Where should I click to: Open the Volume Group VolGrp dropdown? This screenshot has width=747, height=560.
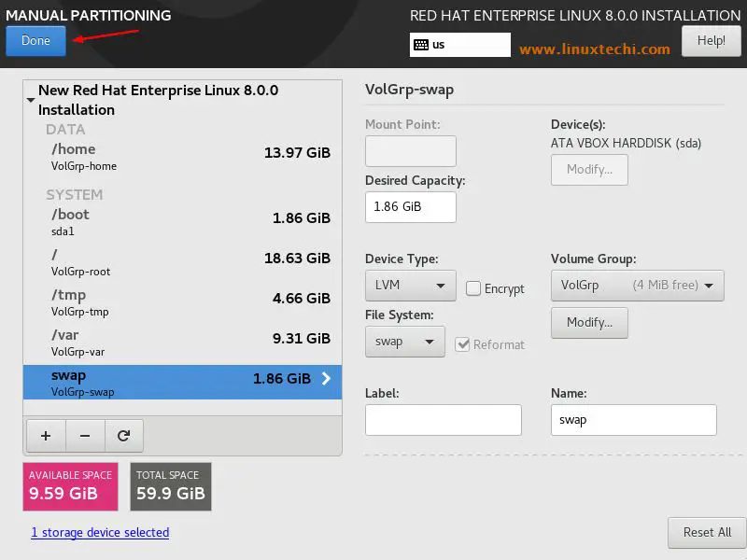pyautogui.click(x=638, y=286)
